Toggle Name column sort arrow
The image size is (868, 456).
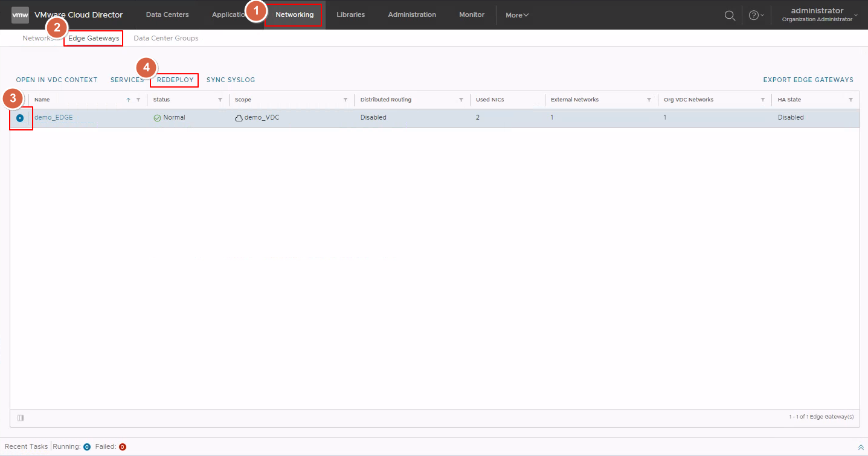tap(128, 100)
